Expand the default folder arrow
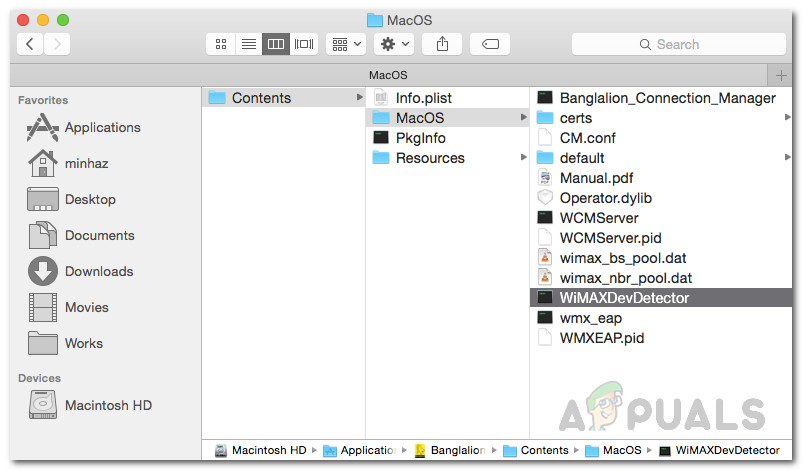This screenshot has width=803, height=471. click(788, 157)
